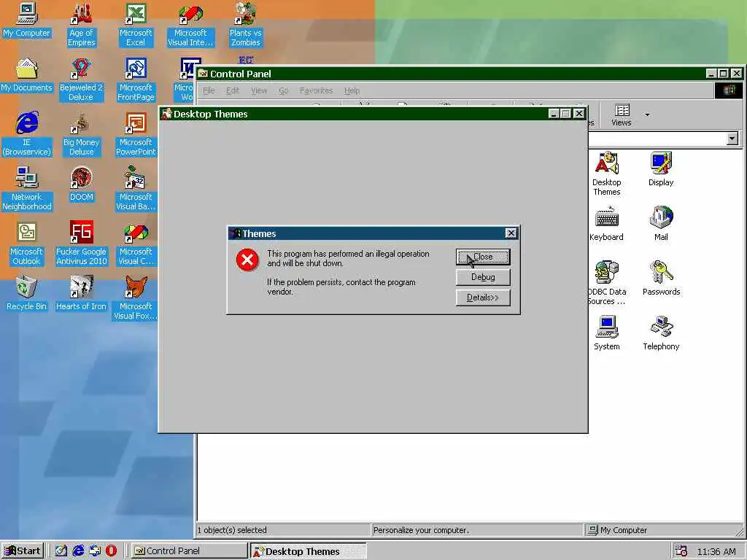Launch Big Money Deluxe shortcut
This screenshot has width=747, height=560.
pyautogui.click(x=82, y=134)
